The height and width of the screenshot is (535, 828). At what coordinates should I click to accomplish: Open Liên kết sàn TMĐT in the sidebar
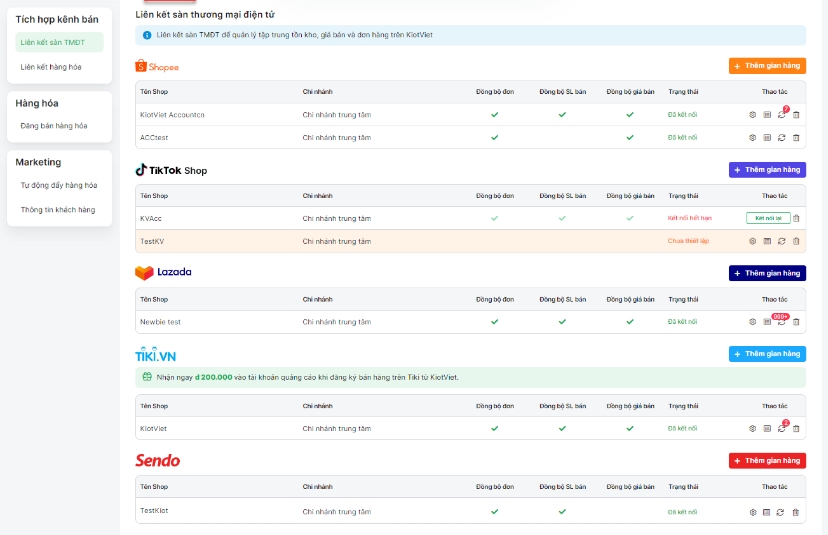59,42
